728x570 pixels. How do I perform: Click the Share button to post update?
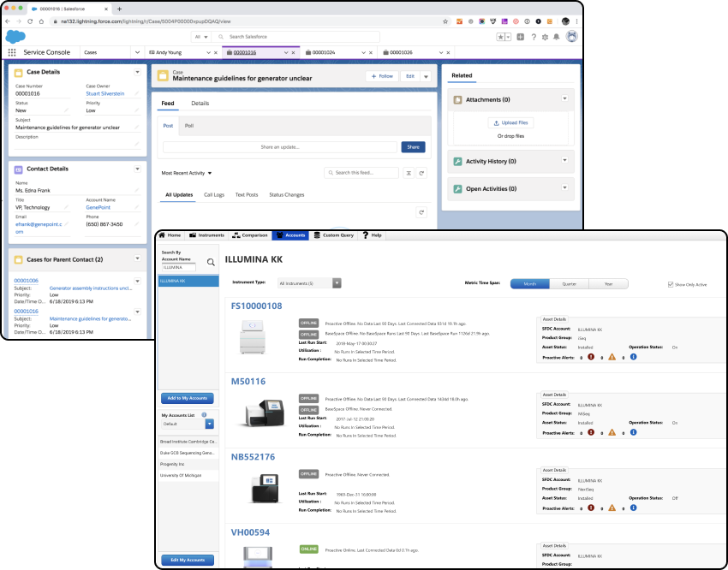point(413,147)
